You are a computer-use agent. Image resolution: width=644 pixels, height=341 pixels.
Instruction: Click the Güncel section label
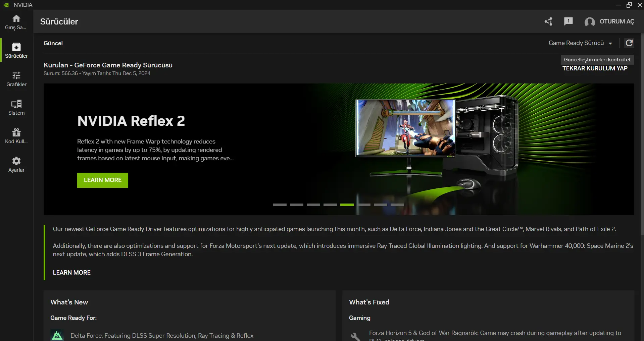point(53,43)
